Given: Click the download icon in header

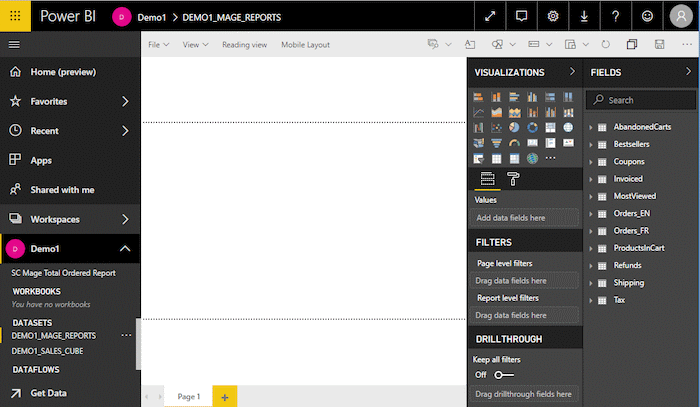Looking at the screenshot, I should (x=584, y=17).
